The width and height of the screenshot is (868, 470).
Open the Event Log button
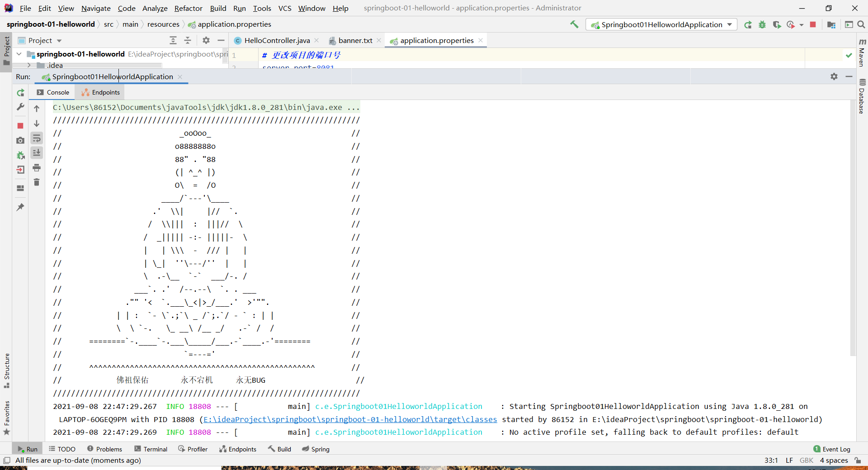[x=832, y=449]
